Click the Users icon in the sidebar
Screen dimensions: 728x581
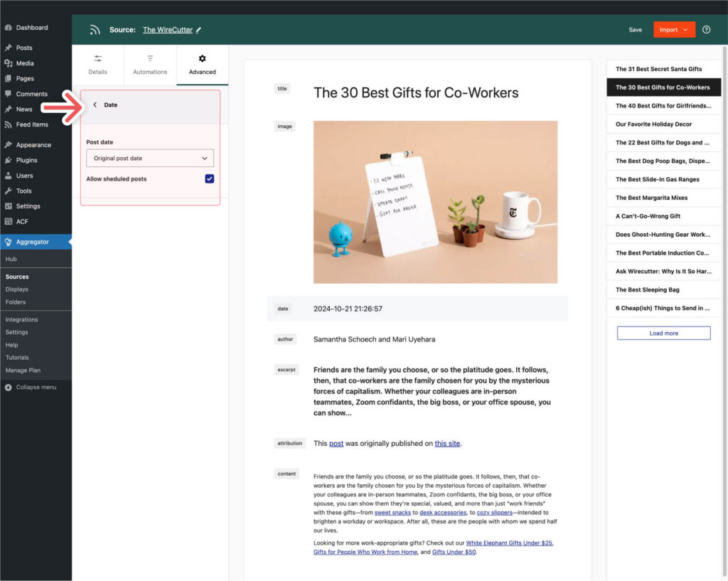(x=9, y=176)
